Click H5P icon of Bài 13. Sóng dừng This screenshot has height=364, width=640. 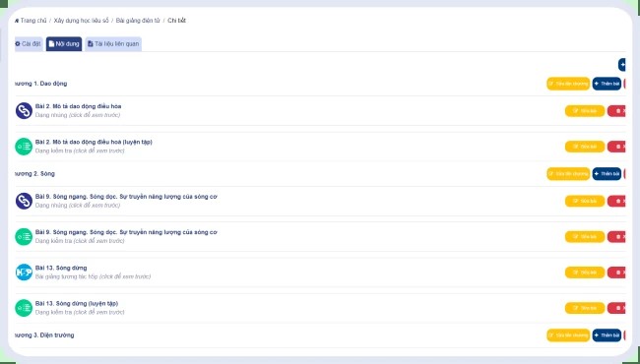(x=24, y=273)
